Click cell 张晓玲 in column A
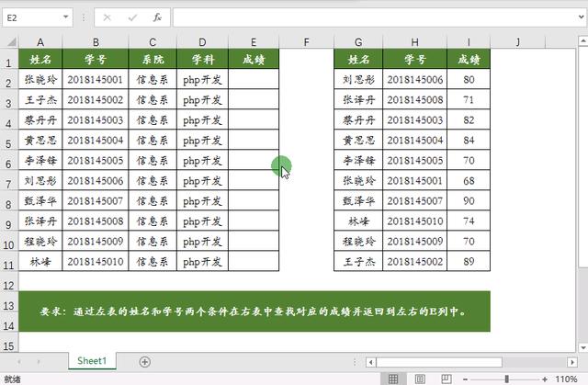588x385 pixels. click(40, 79)
